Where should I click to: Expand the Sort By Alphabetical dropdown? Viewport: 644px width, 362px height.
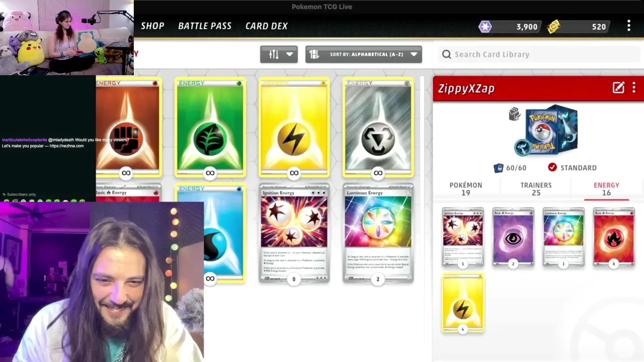tap(364, 54)
